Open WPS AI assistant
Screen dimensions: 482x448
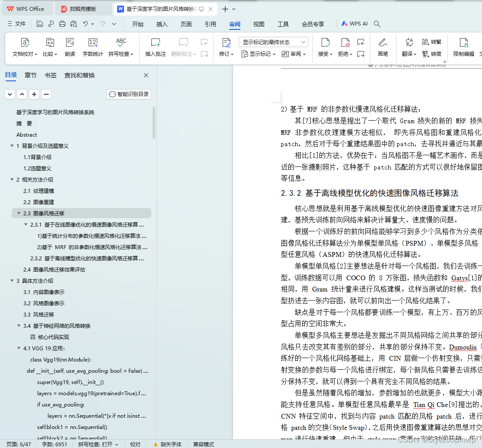click(x=354, y=24)
